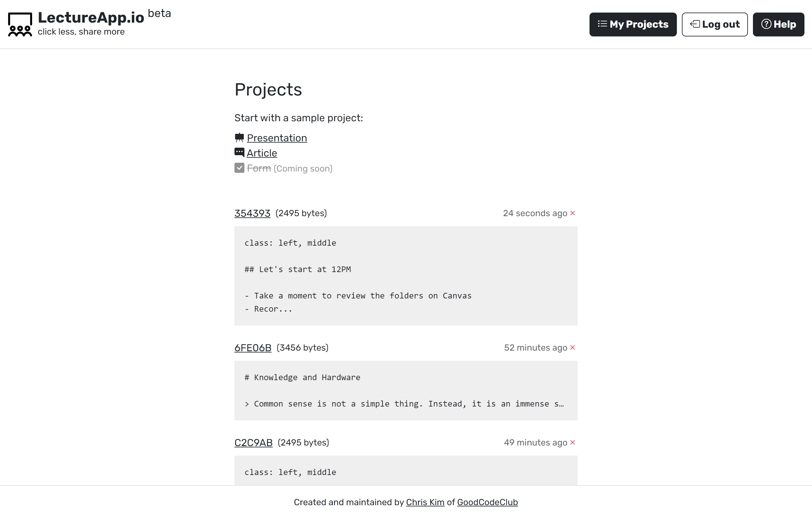Click the Knowledge and Hardware code preview
This screenshot has width=812, height=519.
pyautogui.click(x=406, y=391)
